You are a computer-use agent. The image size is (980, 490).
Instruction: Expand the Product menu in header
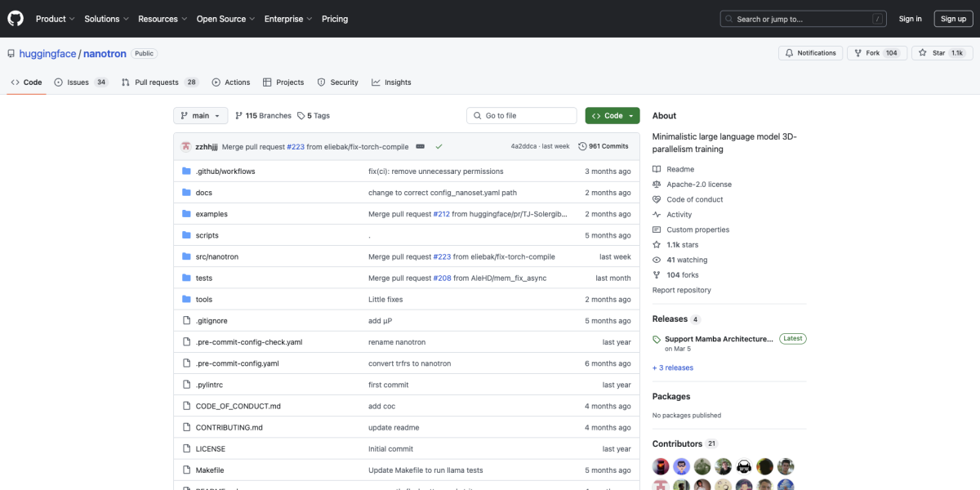click(55, 19)
